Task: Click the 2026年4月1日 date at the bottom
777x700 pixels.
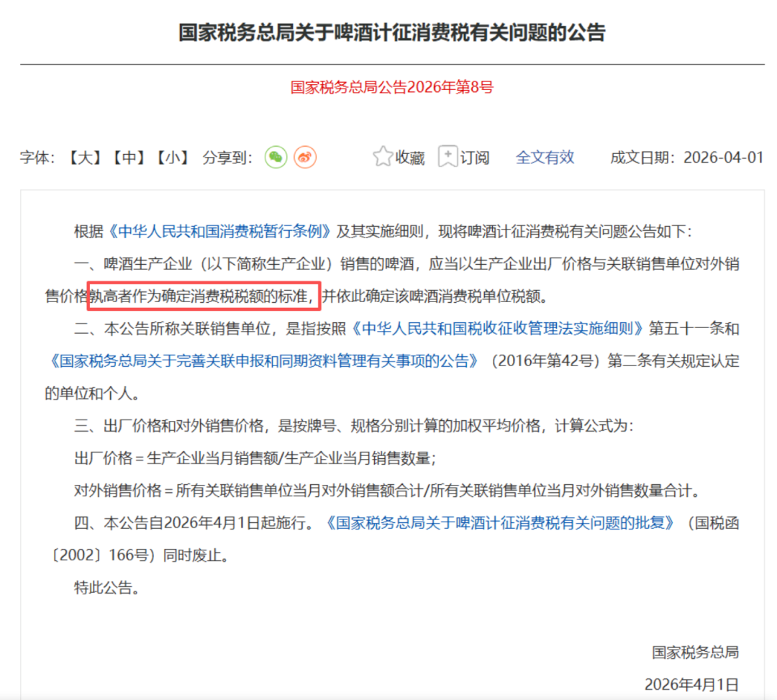Action: [x=692, y=684]
